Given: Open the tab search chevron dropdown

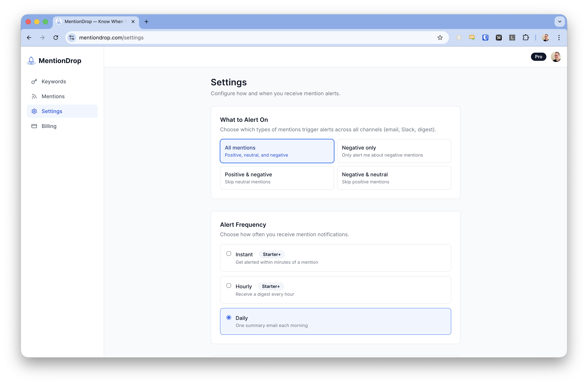Looking at the screenshot, I should (559, 22).
